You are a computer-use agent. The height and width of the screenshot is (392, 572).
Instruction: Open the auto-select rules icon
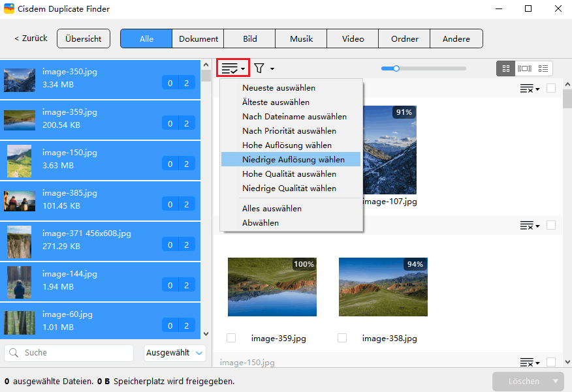233,68
